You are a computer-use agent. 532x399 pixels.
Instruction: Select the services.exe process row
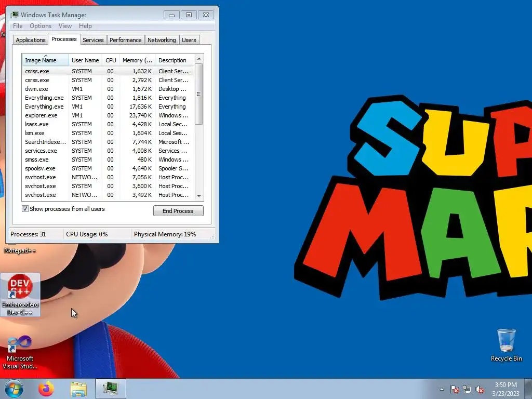click(x=108, y=151)
